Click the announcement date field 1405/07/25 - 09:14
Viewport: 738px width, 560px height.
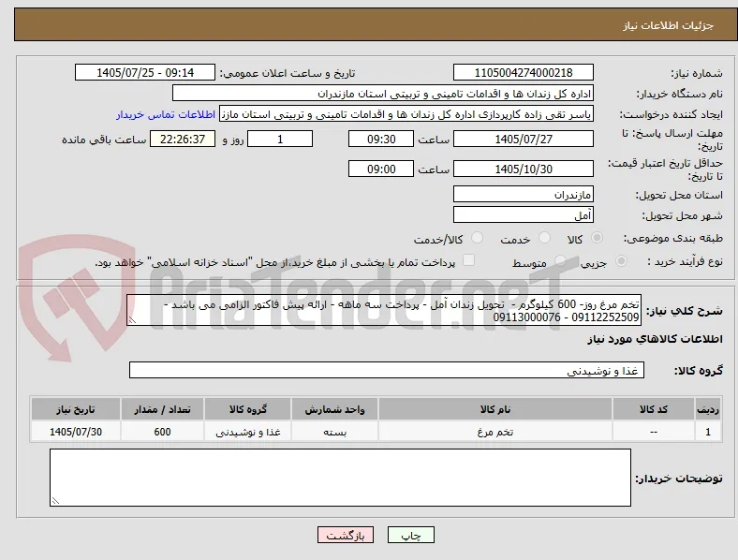pos(145,72)
